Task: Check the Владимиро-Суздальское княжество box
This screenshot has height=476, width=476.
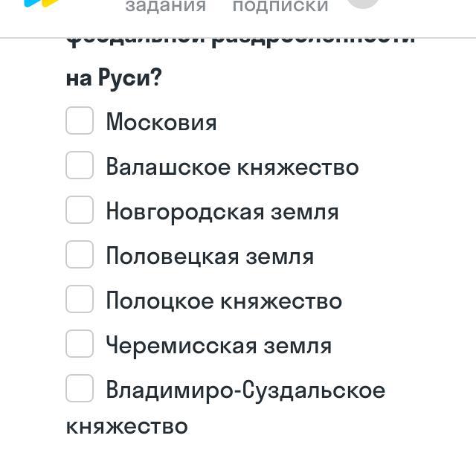Action: tap(80, 388)
